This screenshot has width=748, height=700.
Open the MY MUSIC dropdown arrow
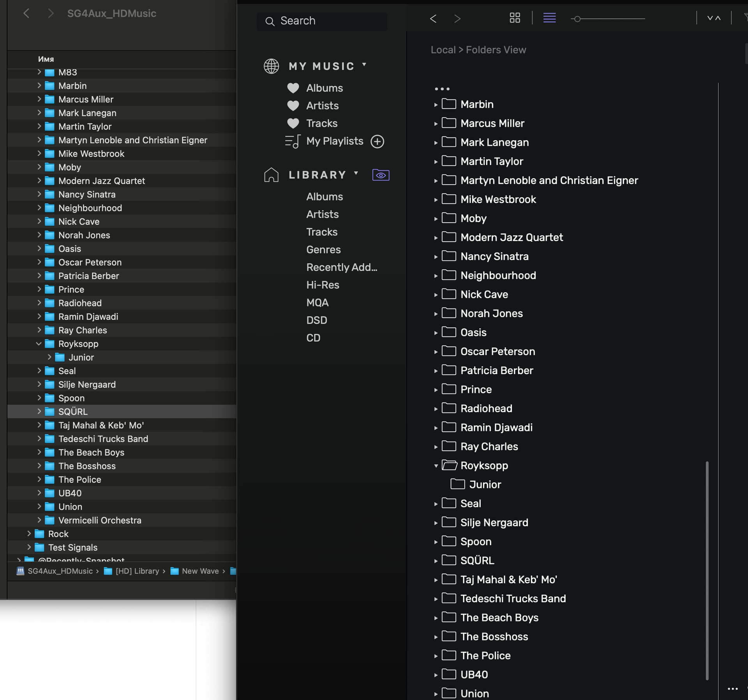point(364,65)
